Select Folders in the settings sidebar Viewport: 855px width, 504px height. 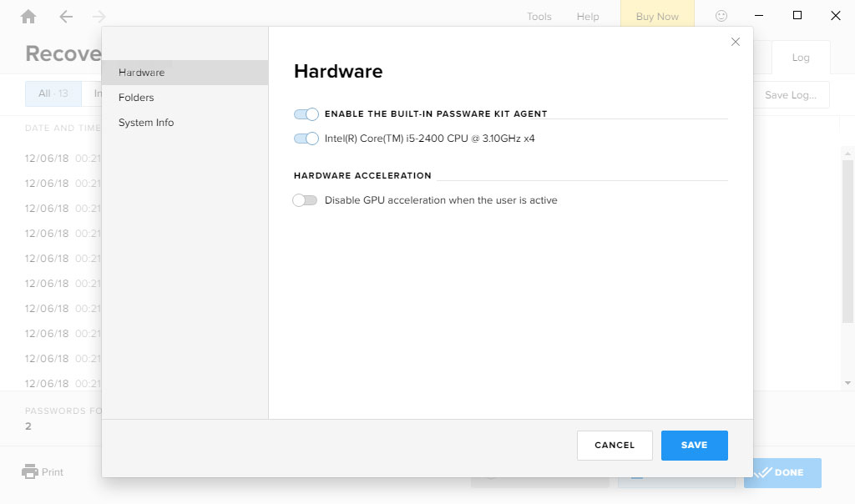coord(136,98)
